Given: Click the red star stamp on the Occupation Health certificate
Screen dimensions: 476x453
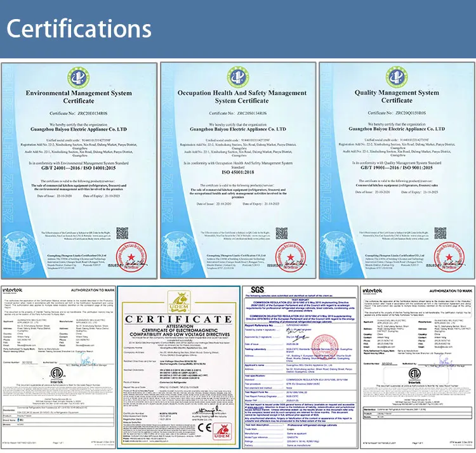Looking at the screenshot, I should [x=291, y=257].
